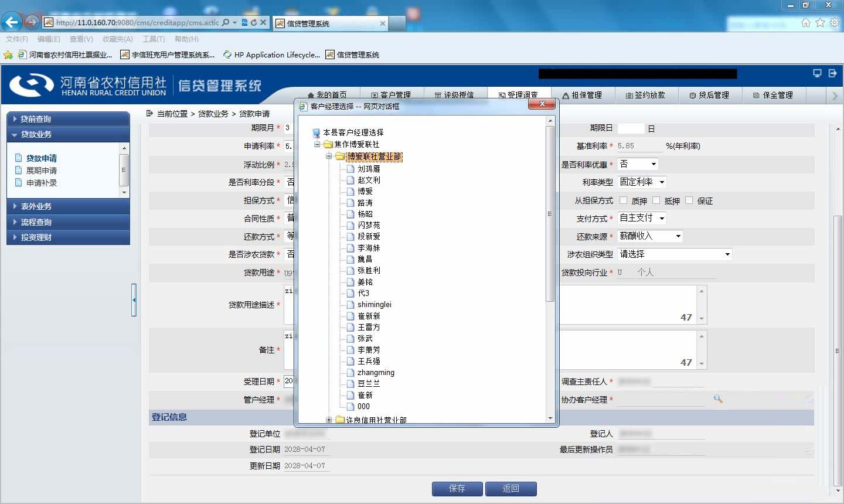Select the 刘鸿雁 manager entry
The width and height of the screenshot is (844, 504).
(x=369, y=169)
